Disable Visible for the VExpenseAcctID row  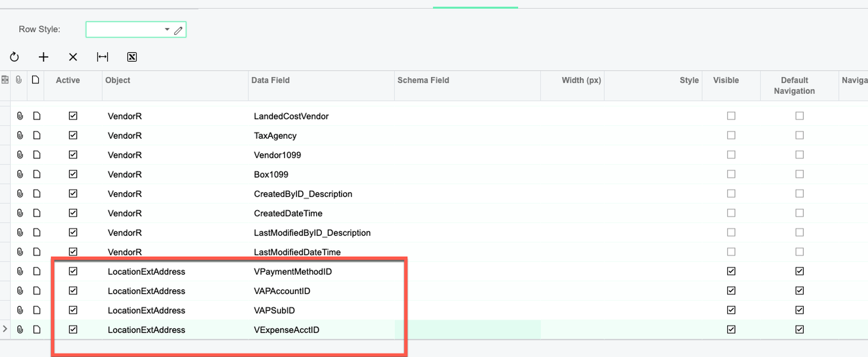731,329
